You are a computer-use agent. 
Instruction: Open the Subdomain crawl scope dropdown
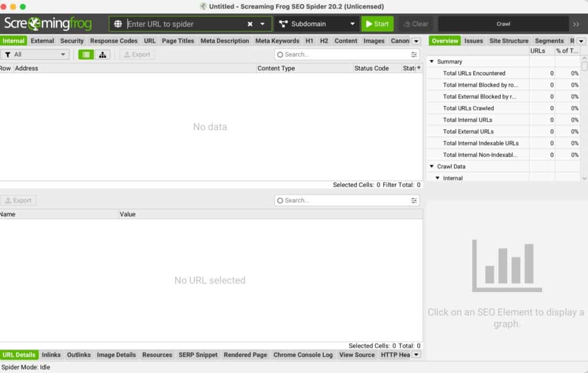coord(317,24)
